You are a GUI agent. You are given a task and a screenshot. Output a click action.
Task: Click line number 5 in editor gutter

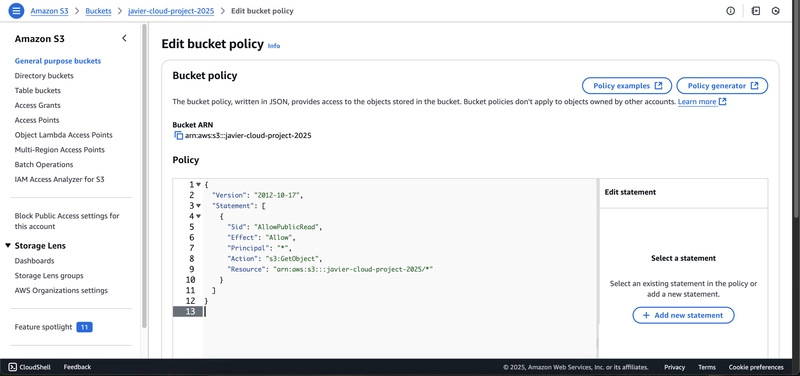point(191,227)
